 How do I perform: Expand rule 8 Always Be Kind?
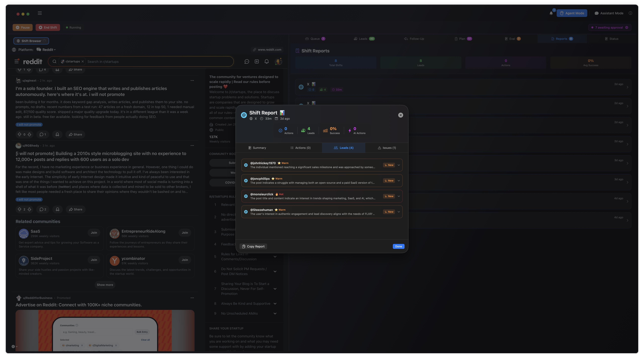coord(275,304)
